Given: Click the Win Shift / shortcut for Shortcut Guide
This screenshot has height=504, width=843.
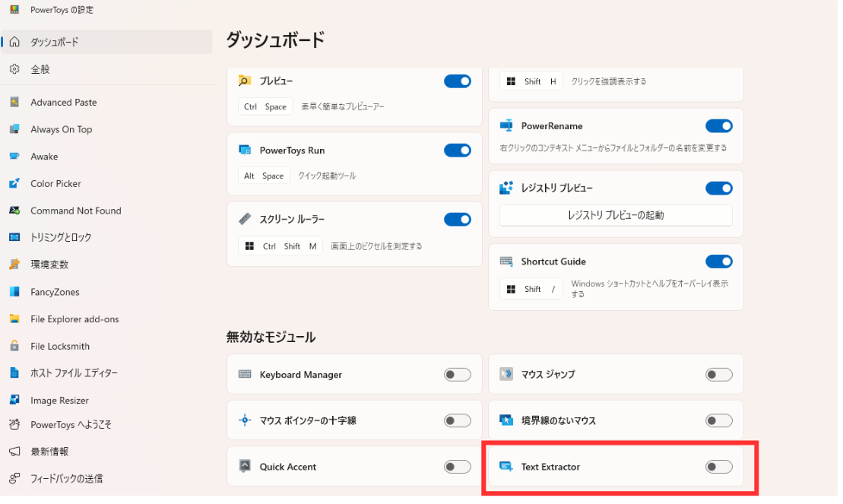Looking at the screenshot, I should (531, 289).
